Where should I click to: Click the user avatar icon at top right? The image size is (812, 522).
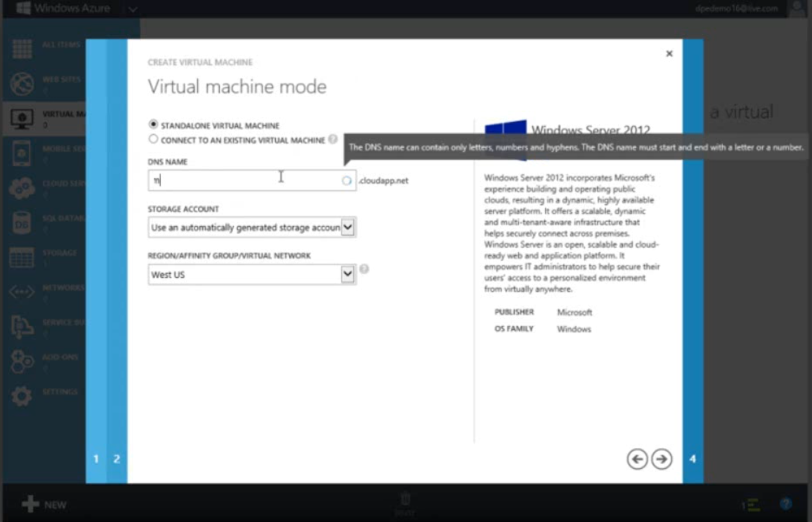coord(798,8)
